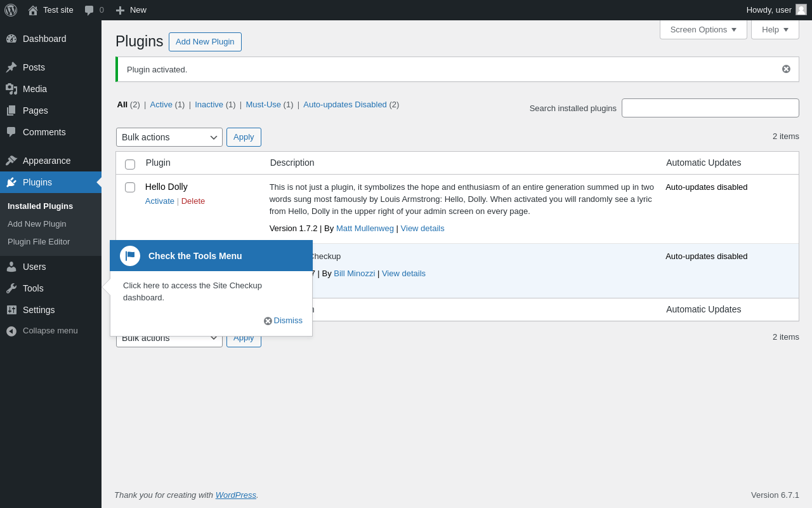Viewport: 812px width, 508px height.
Task: Click the Media icon in sidebar
Action: coord(11,89)
